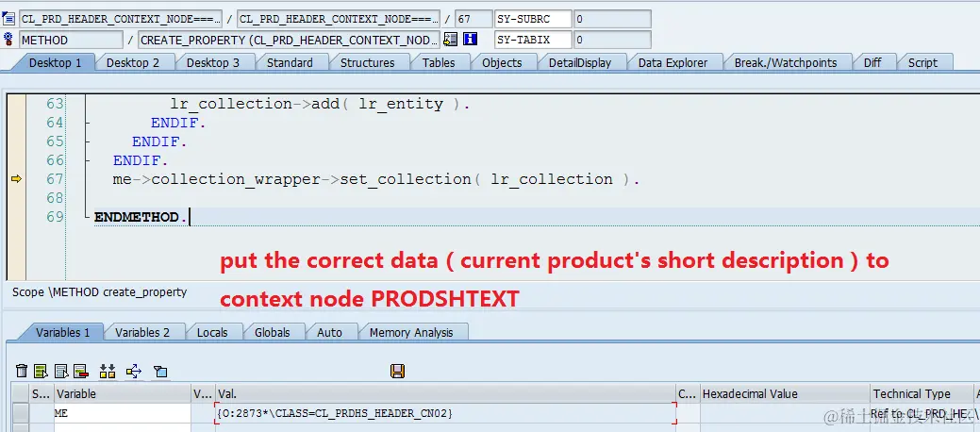Click the SY-SUBRC value field showing 0

click(612, 19)
